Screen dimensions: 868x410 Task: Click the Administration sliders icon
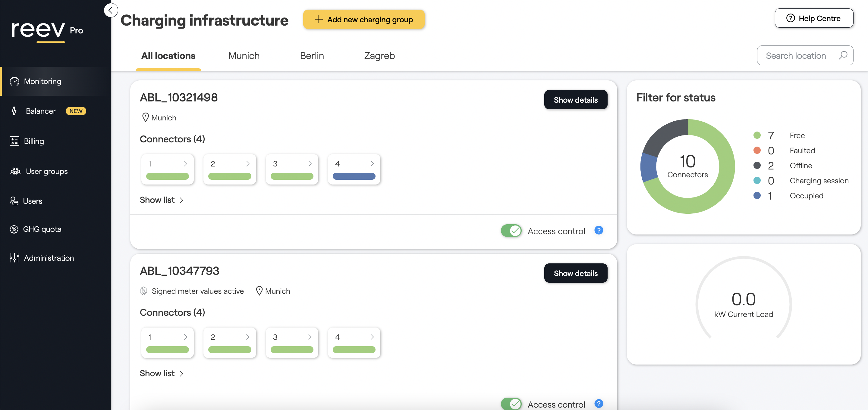pyautogui.click(x=14, y=258)
